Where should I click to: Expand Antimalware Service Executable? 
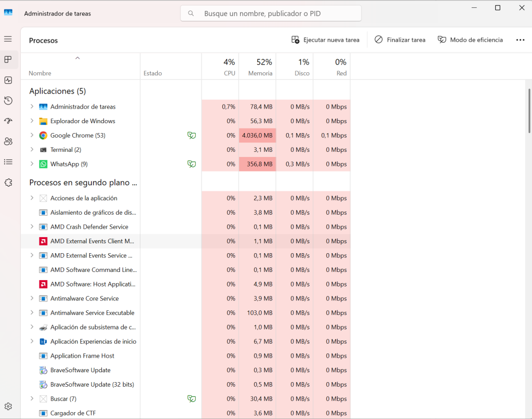[x=32, y=312]
